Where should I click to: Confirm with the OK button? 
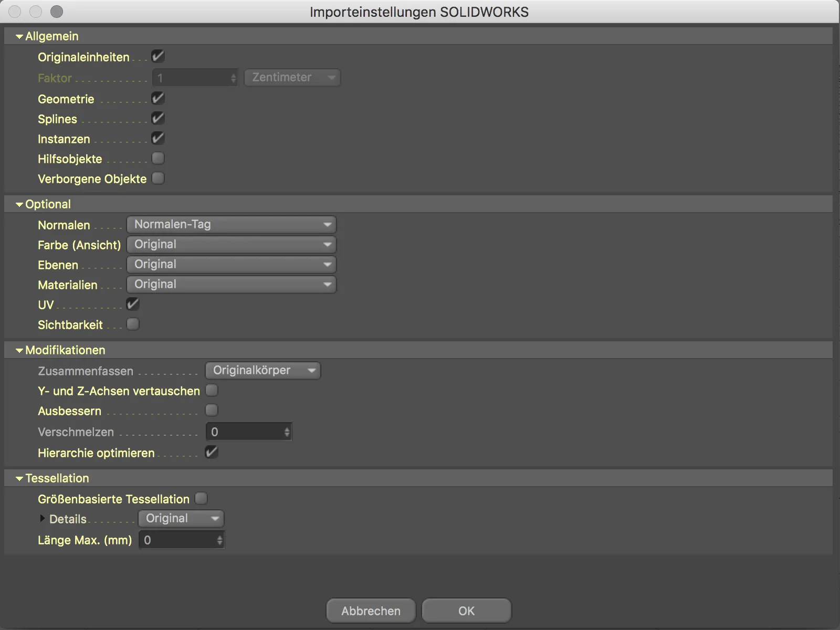click(x=467, y=611)
